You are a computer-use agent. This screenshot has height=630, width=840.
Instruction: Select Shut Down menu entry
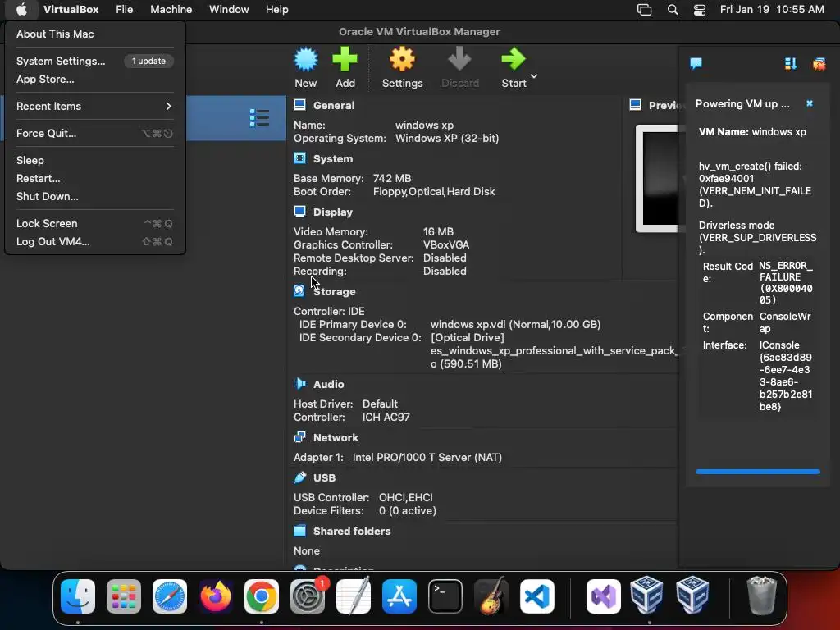95,196
